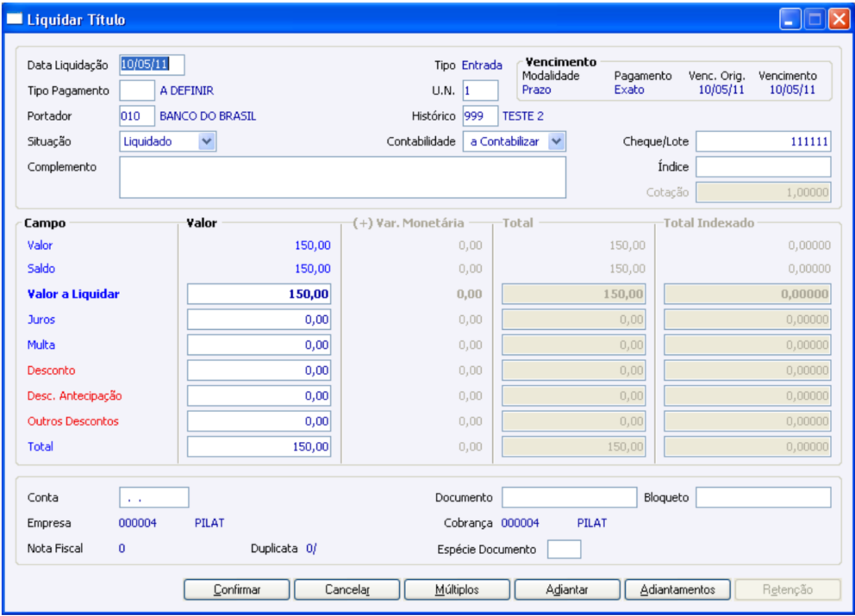The height and width of the screenshot is (616, 855).
Task: Click the Exato pagamento value
Action: click(x=629, y=90)
